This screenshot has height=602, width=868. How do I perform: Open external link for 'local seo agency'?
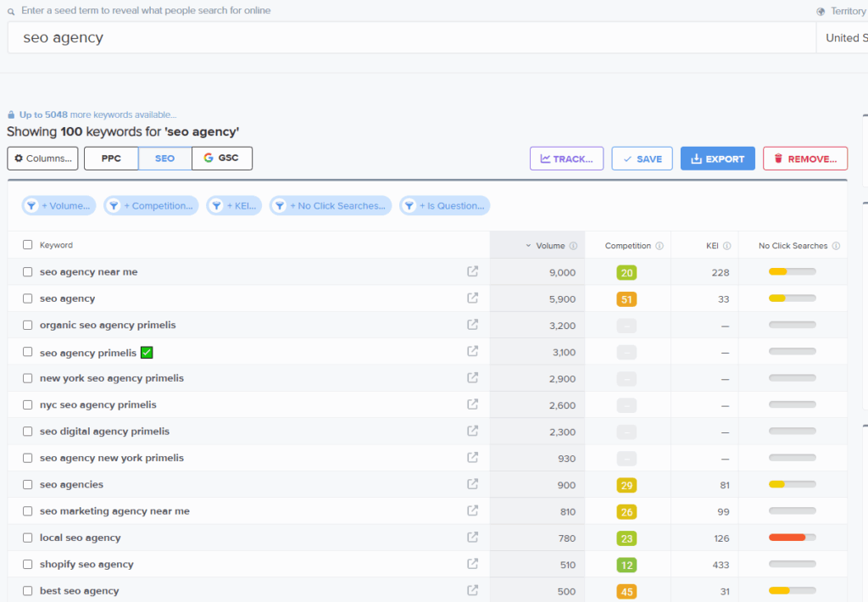click(x=472, y=538)
